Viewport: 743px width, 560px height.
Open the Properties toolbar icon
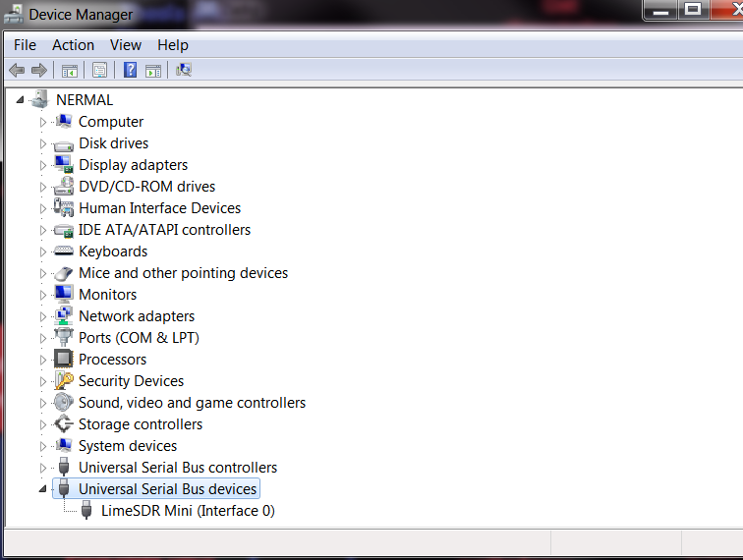(99, 71)
